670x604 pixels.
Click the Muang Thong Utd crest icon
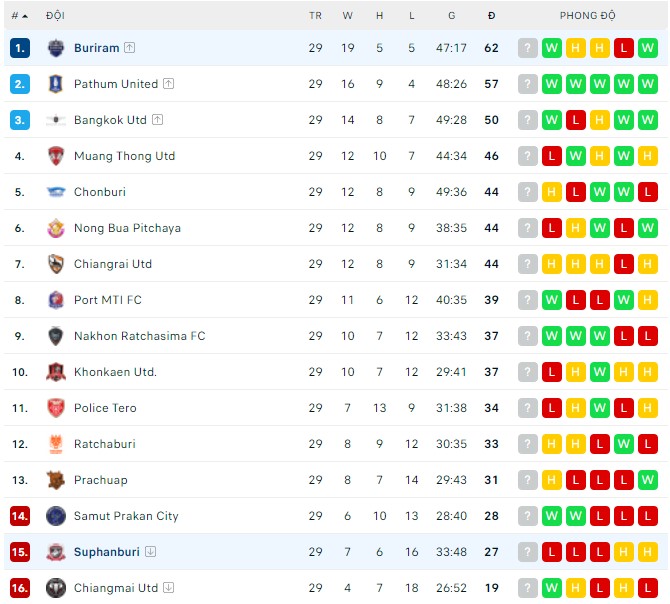click(56, 156)
